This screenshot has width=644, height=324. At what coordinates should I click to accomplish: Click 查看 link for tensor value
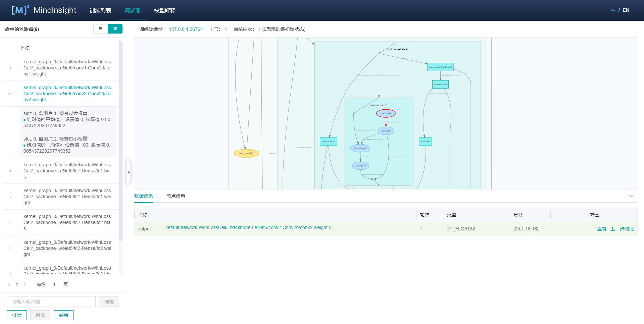[601, 229]
